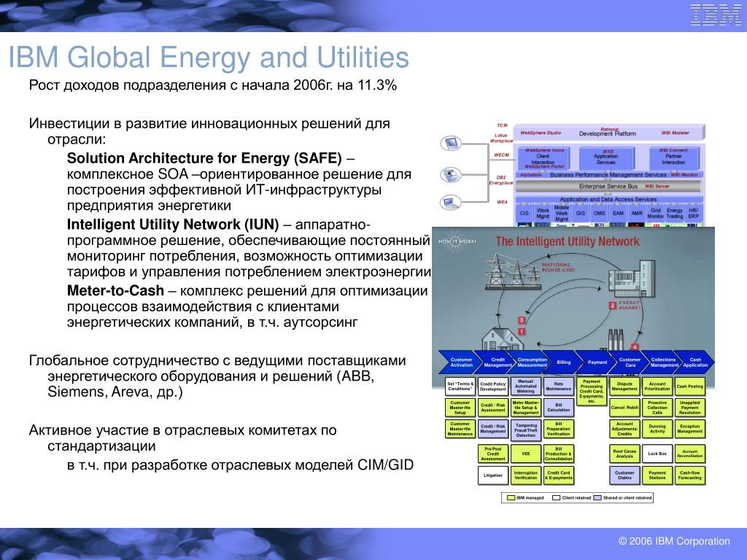The height and width of the screenshot is (560, 747).
Task: Click the Cancel/Rebill box
Action: 624,408
